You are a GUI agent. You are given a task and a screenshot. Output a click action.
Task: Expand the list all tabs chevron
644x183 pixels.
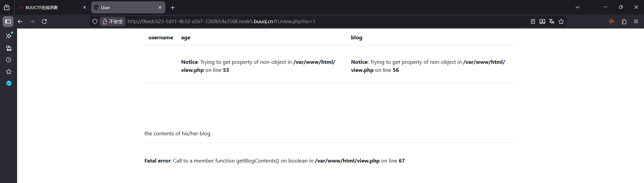click(578, 7)
